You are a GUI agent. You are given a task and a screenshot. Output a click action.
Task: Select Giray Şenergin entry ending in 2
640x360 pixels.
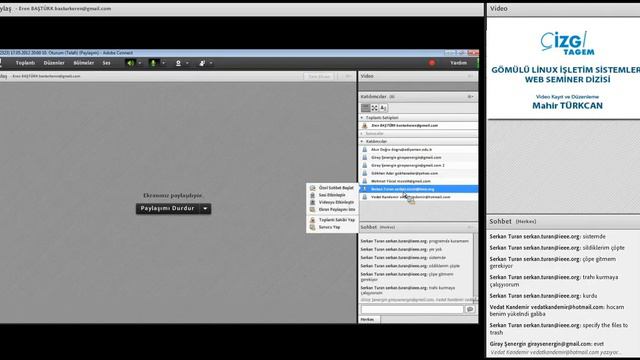pyautogui.click(x=418, y=165)
